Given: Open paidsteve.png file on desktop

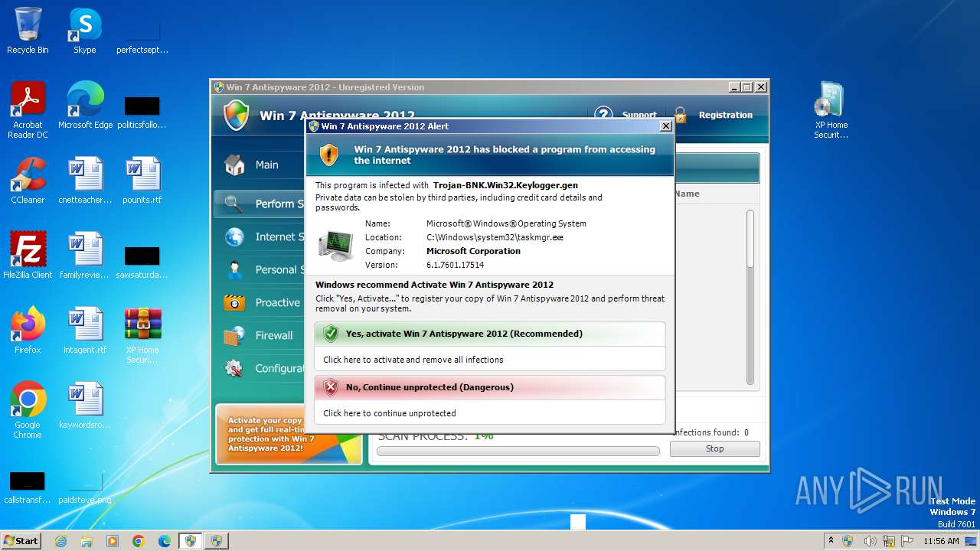Looking at the screenshot, I should 85,485.
